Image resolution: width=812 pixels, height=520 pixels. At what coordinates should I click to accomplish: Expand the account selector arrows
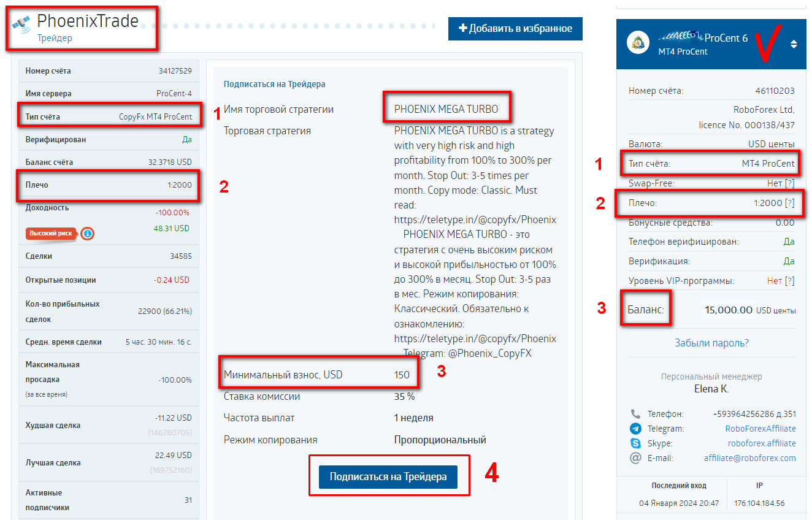pos(794,44)
